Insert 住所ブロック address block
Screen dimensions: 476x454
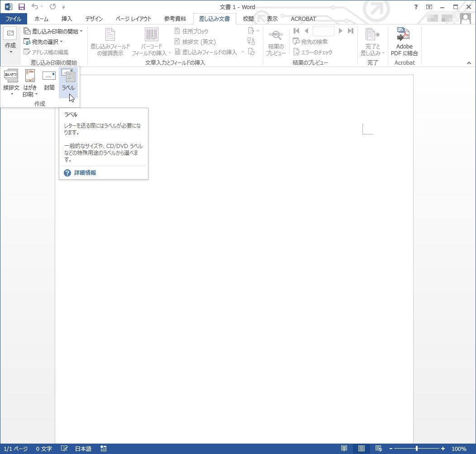[x=191, y=31]
